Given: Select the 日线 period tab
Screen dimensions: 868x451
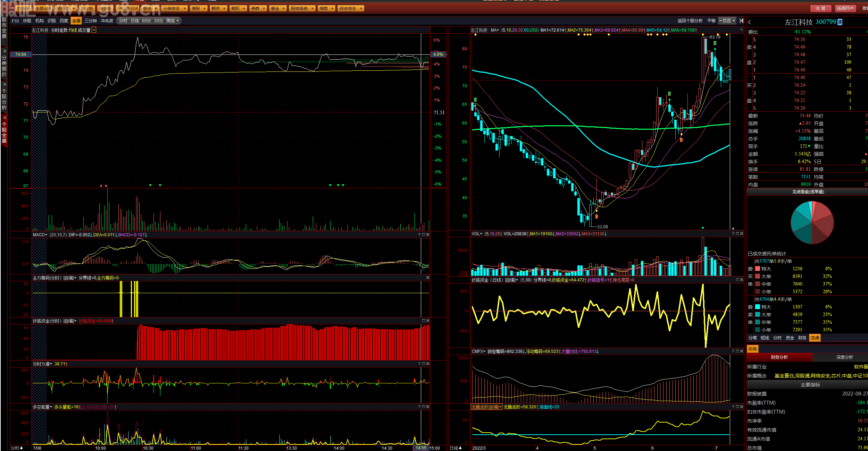Looking at the screenshot, I should coord(135,21).
